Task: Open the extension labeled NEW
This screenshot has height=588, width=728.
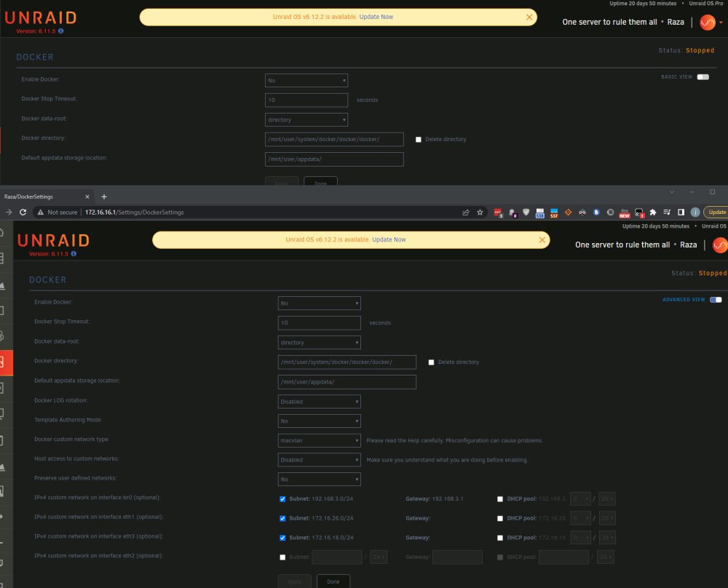Action: coord(625,212)
